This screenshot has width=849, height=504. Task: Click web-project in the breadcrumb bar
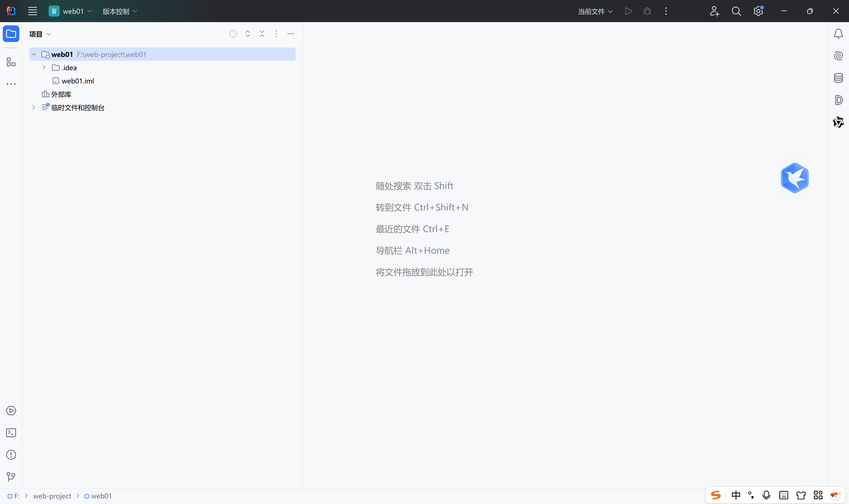click(52, 496)
